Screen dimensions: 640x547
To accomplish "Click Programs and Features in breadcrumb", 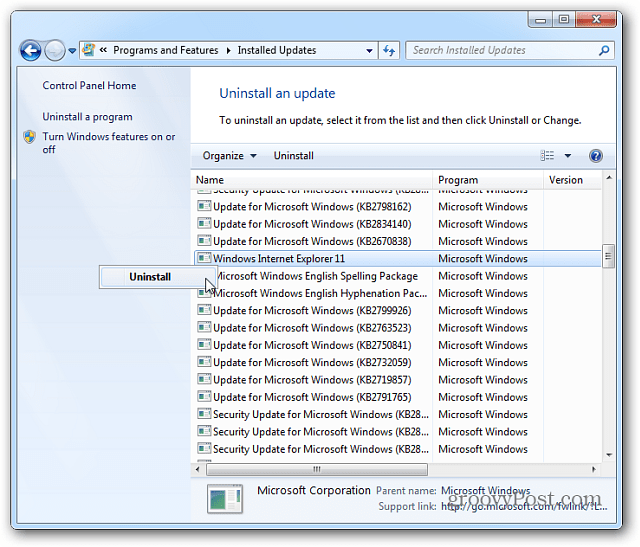I will tap(166, 50).
